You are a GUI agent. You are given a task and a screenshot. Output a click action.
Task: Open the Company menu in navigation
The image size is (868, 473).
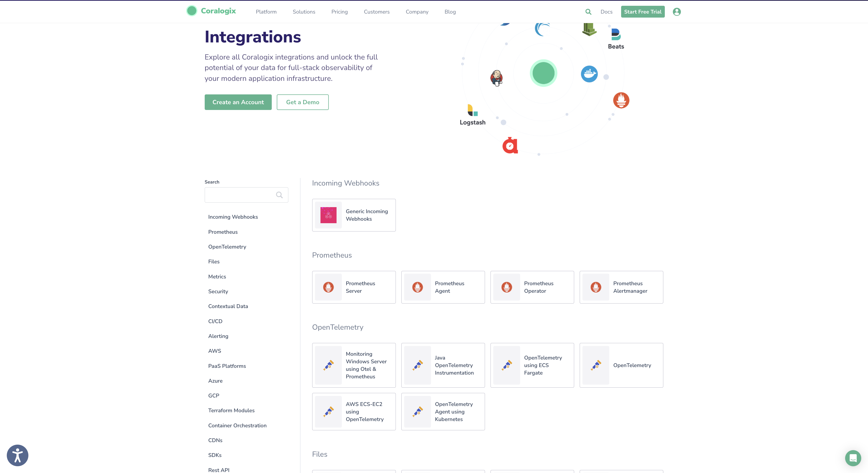(x=417, y=12)
